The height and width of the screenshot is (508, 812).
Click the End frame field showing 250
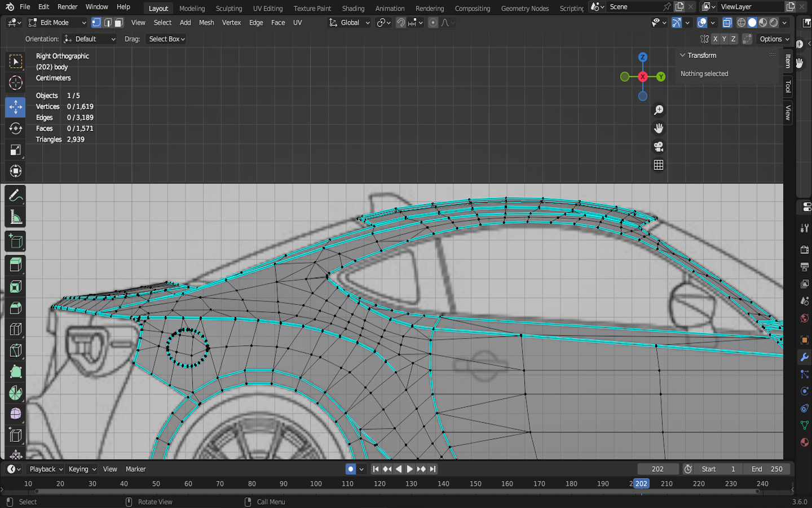pyautogui.click(x=767, y=469)
